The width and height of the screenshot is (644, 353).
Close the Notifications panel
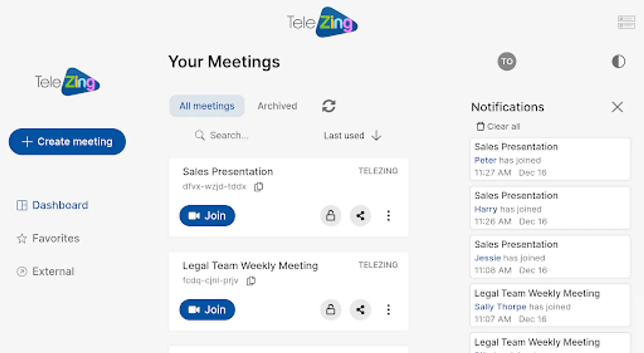617,107
